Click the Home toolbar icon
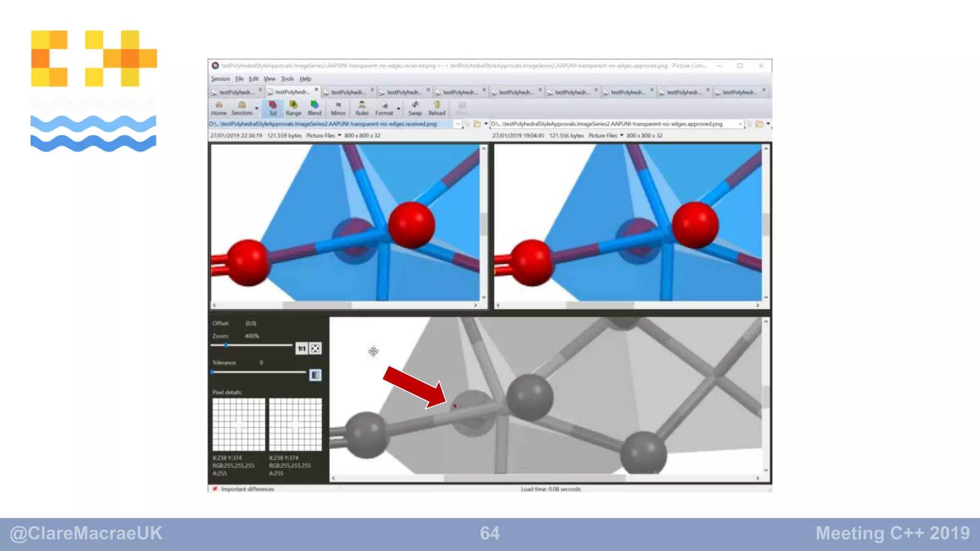Screen dimensions: 980x551 219,108
